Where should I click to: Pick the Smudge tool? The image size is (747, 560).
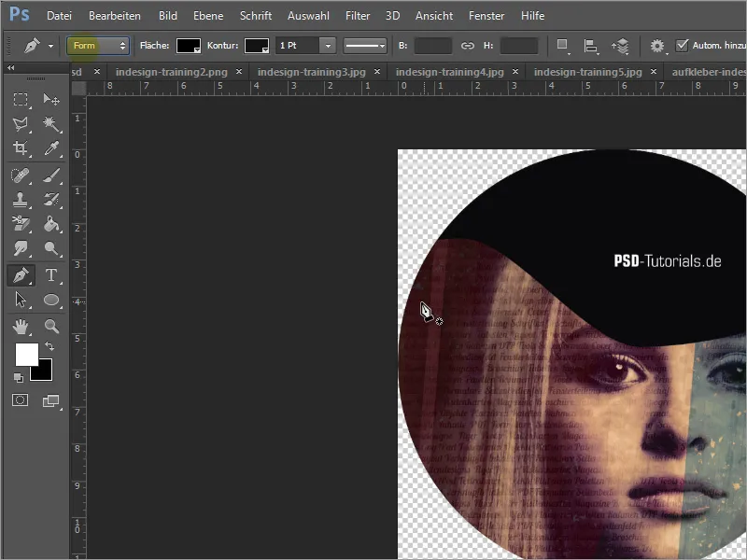20,248
